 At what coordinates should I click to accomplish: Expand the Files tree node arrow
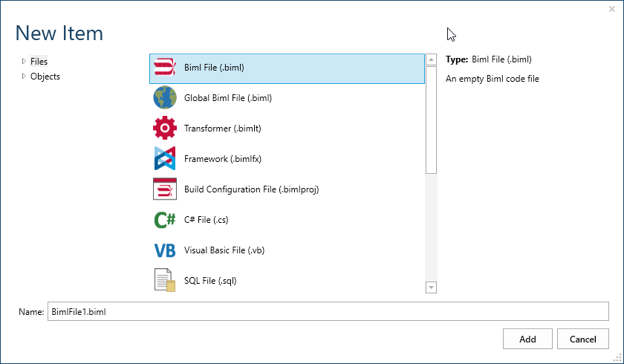click(24, 62)
